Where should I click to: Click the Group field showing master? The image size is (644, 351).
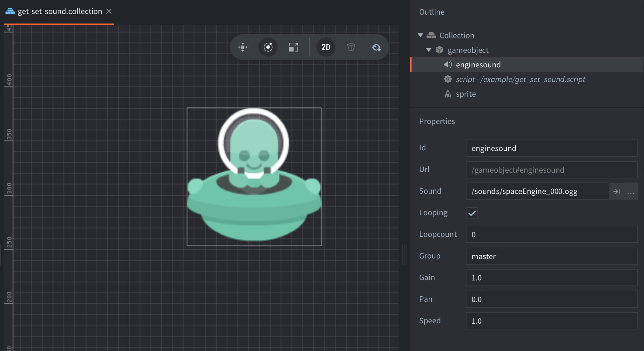[x=551, y=256]
